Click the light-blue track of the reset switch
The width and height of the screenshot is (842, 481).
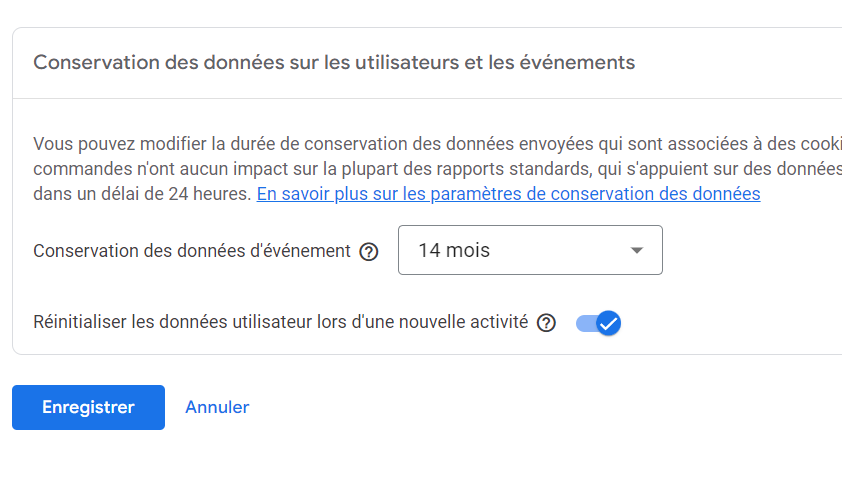[x=585, y=323]
